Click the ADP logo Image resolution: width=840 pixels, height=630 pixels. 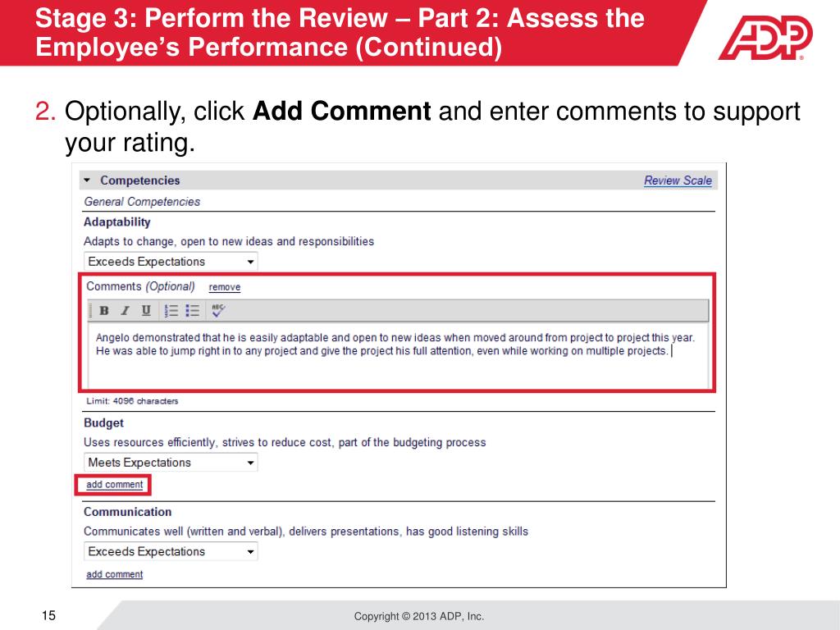click(765, 38)
